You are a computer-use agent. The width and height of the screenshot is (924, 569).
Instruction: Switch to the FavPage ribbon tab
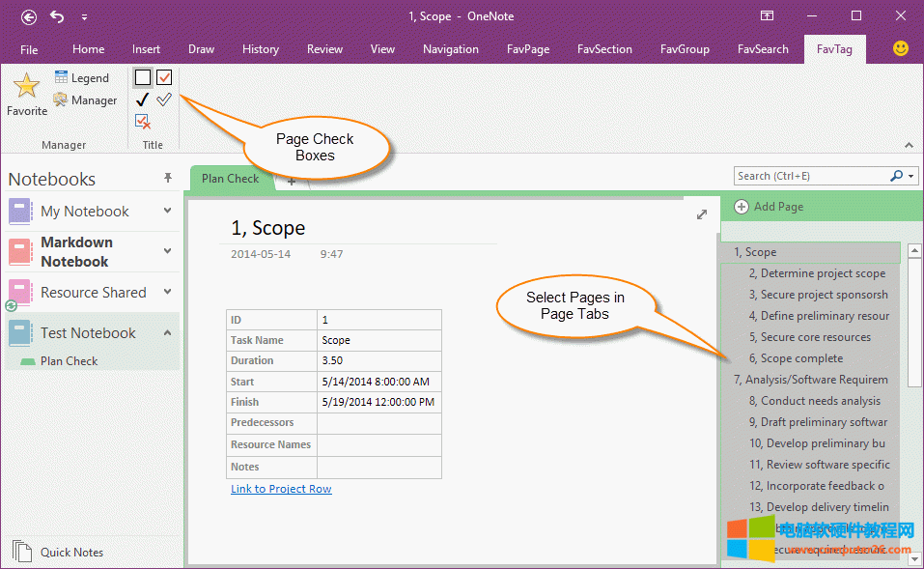point(522,49)
